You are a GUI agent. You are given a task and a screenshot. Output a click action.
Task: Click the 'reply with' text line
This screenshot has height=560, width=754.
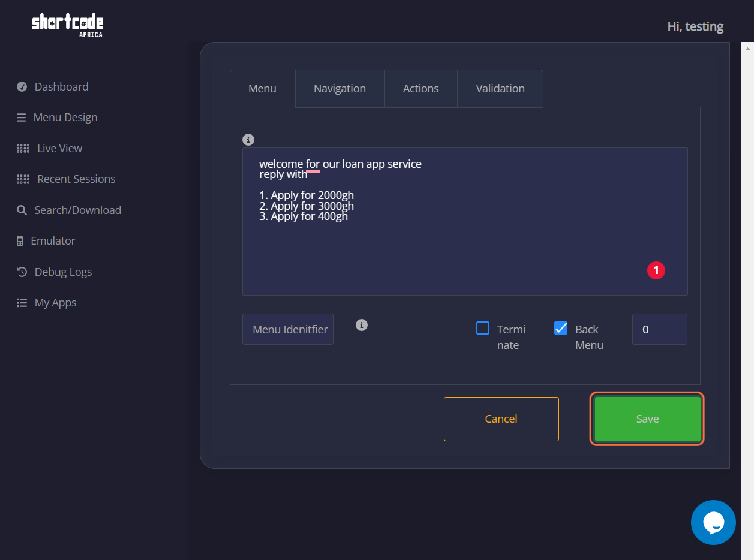(x=283, y=174)
